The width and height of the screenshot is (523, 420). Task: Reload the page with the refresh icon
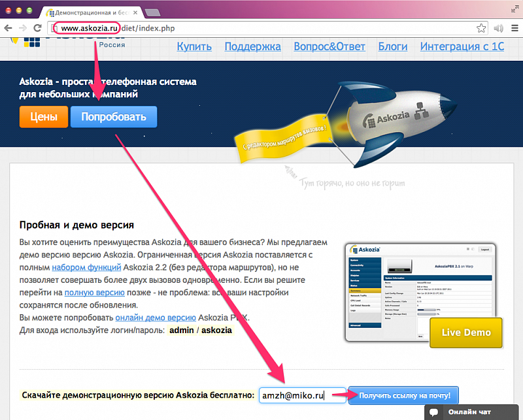[38, 28]
